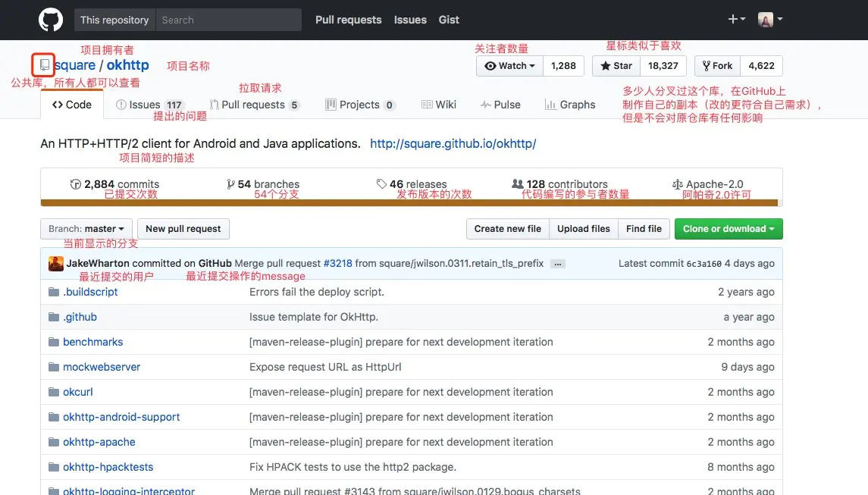
Task: View the 2,884 commits history
Action: pos(114,184)
